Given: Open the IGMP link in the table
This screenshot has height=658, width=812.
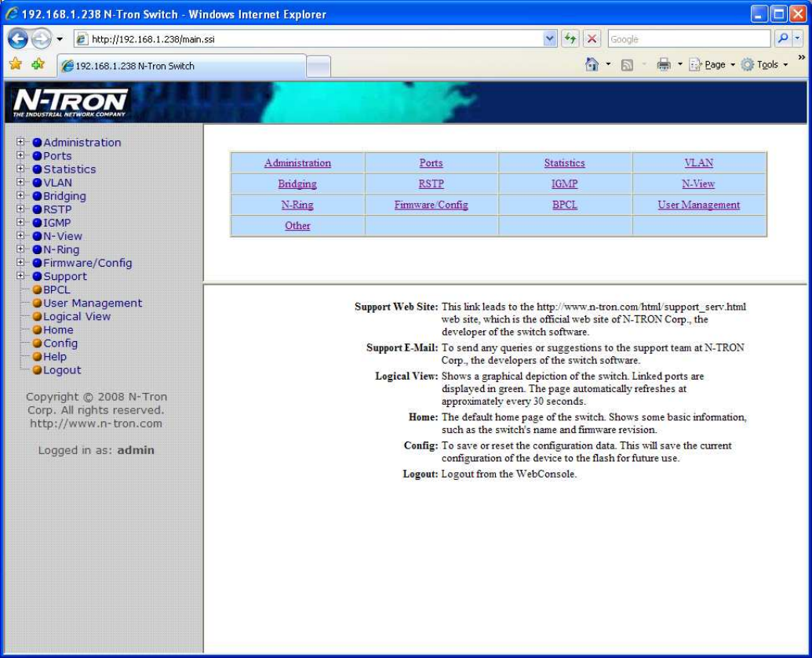Looking at the screenshot, I should pyautogui.click(x=564, y=184).
